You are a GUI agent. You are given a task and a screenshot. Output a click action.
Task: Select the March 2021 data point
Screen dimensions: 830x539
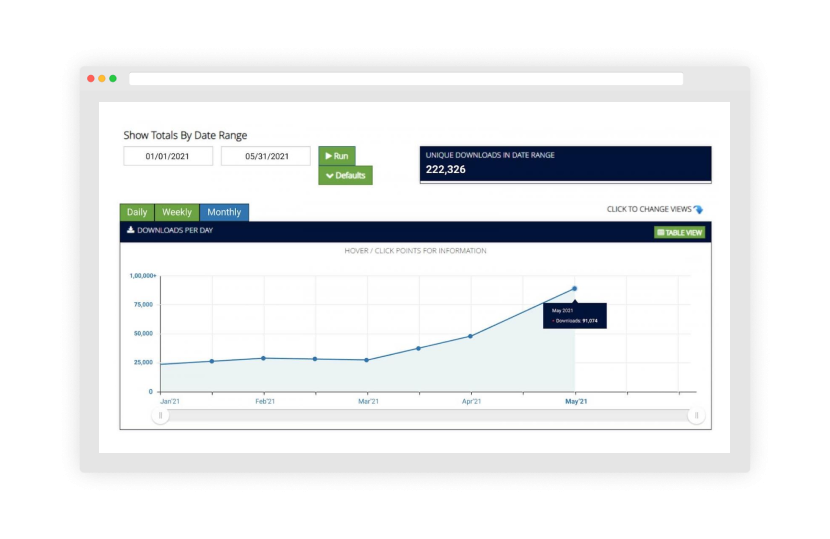point(367,360)
